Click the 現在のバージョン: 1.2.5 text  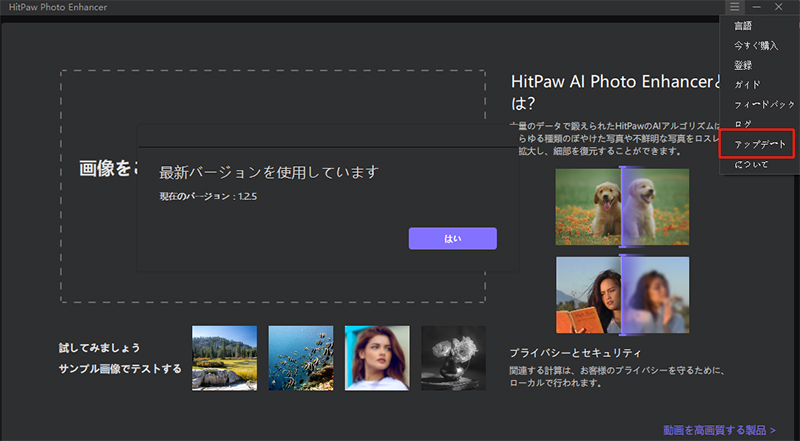tap(208, 197)
